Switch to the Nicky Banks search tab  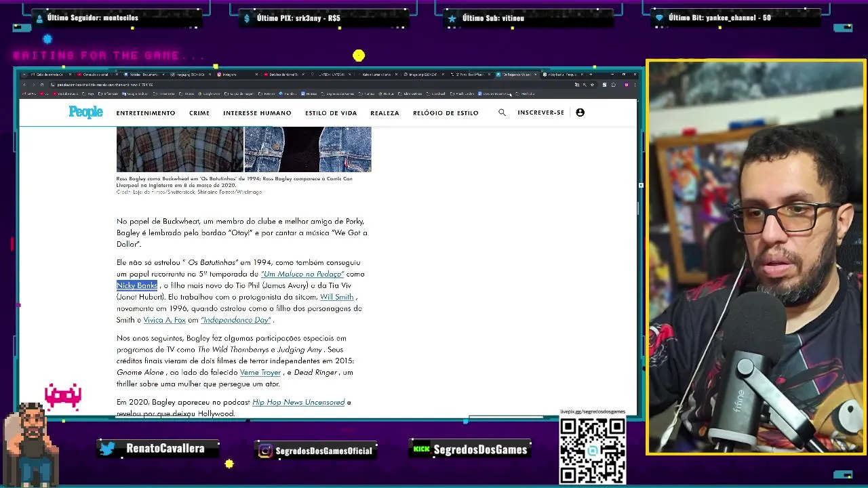pyautogui.click(x=564, y=75)
